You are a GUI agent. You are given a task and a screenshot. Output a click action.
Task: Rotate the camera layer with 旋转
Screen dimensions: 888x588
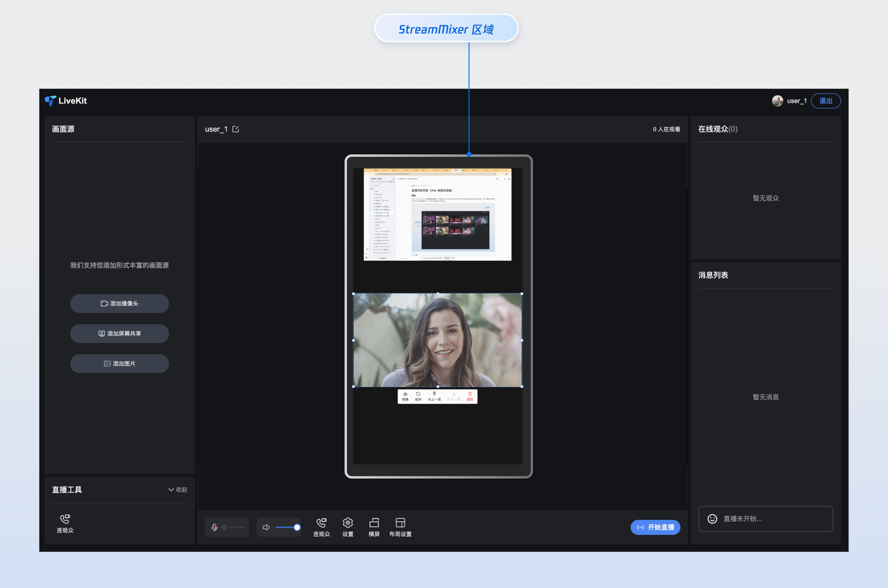[418, 396]
